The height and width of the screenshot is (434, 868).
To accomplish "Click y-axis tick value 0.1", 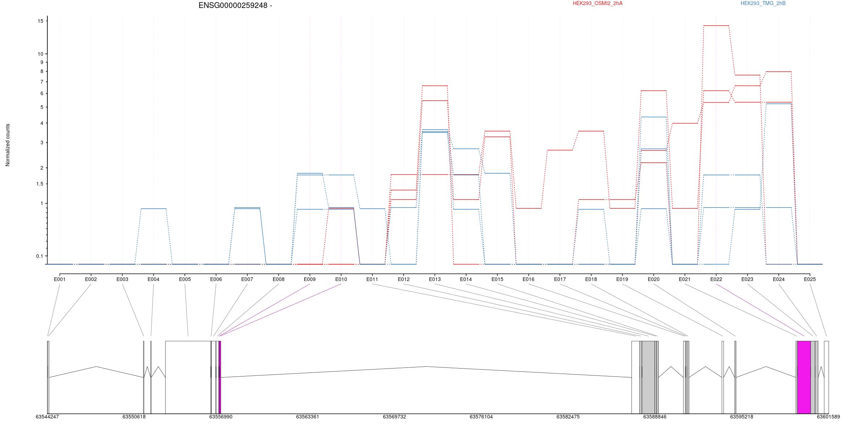I will (x=40, y=256).
